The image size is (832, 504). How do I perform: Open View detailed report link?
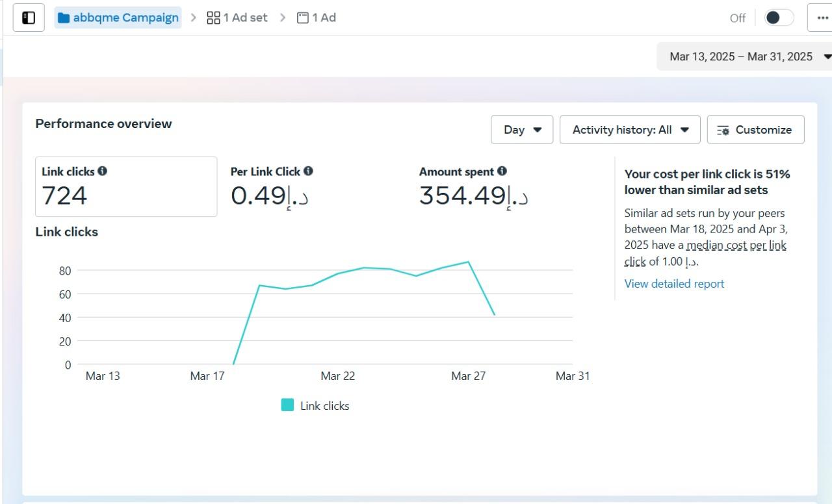[x=674, y=284]
